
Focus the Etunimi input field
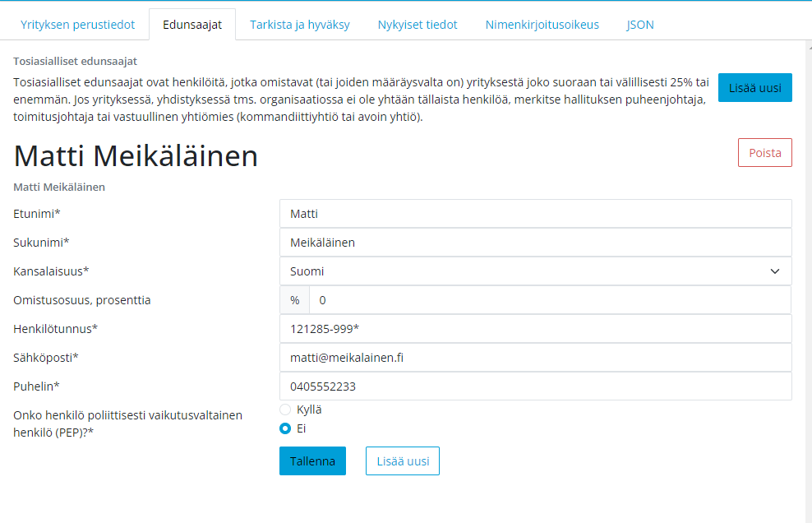coord(536,214)
